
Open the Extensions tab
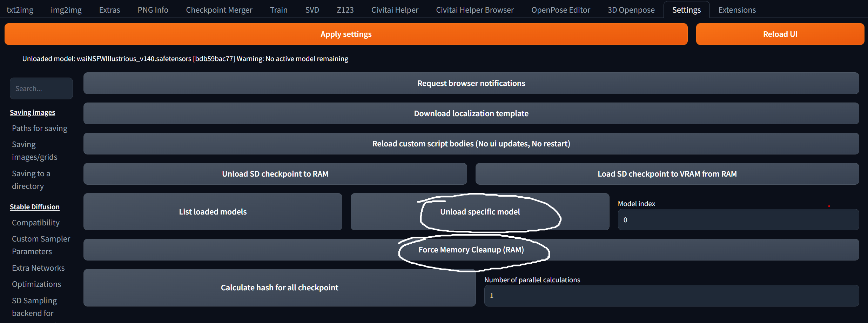[737, 10]
